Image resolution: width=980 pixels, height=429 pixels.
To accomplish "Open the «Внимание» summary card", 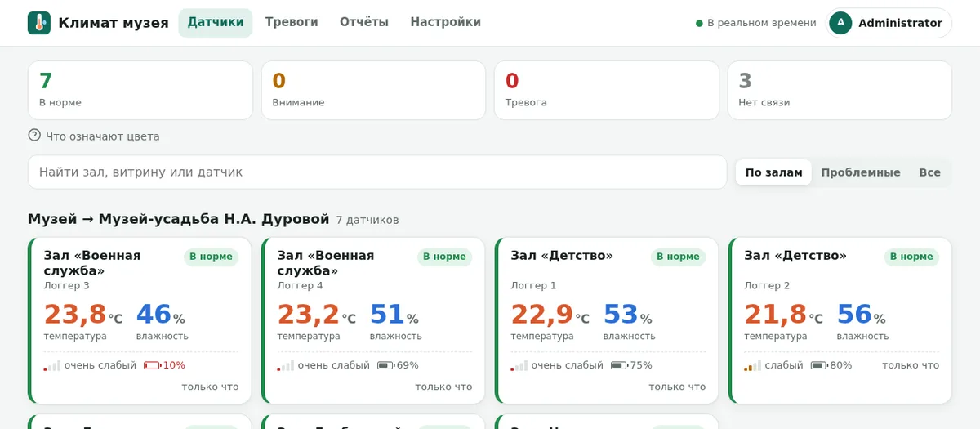I will [x=373, y=91].
